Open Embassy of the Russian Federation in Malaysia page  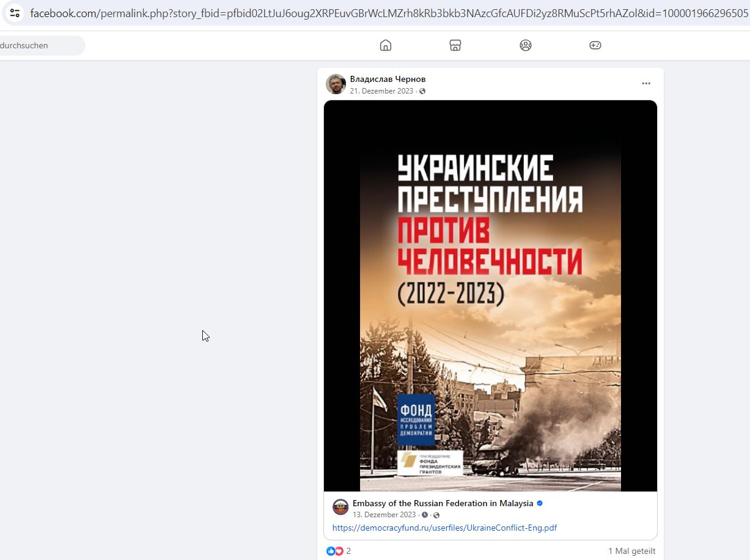443,504
